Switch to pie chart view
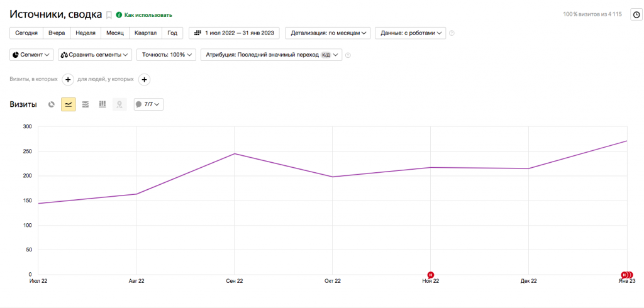This screenshot has height=308, width=644. coord(52,104)
